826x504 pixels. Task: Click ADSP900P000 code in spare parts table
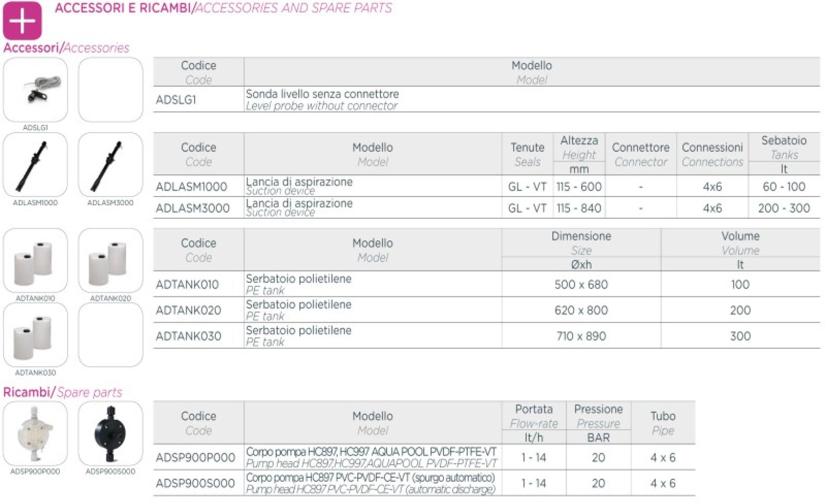click(195, 458)
